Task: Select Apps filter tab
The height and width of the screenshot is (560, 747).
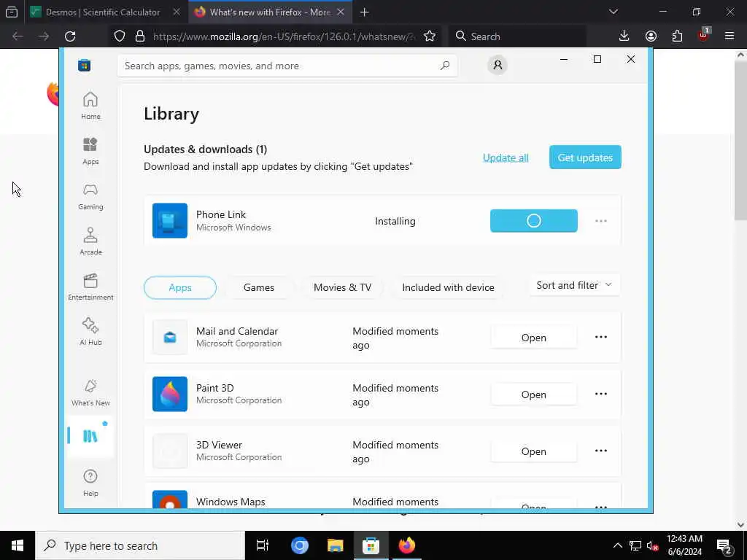Action: (180, 287)
